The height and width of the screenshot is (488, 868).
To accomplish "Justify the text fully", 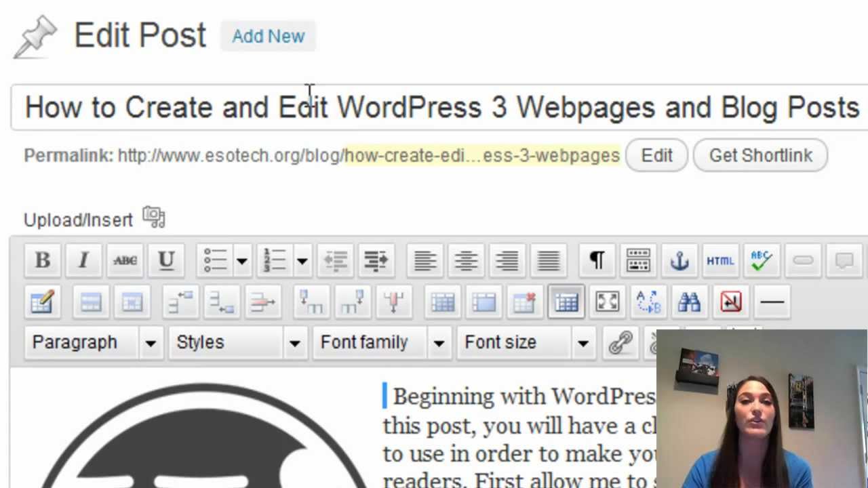I will (x=549, y=261).
